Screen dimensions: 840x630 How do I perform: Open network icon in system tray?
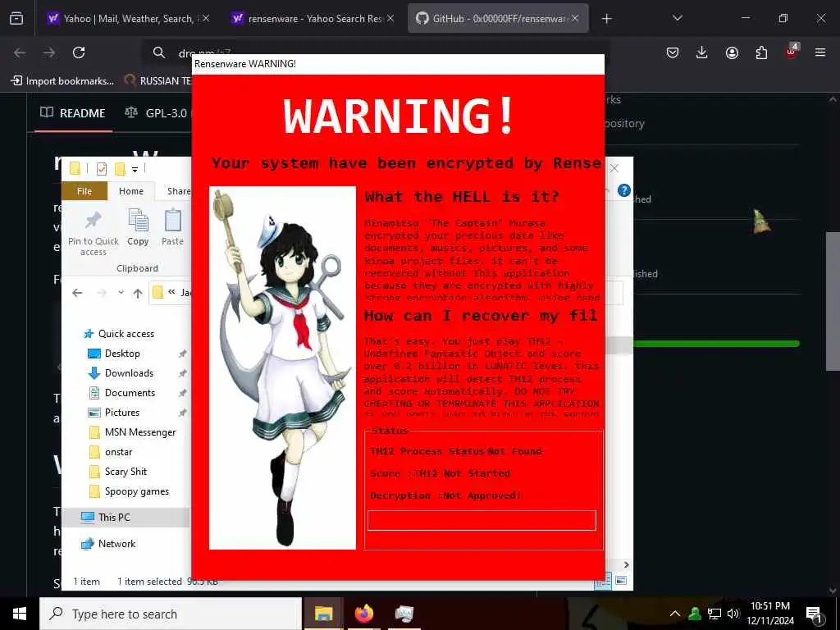[714, 614]
